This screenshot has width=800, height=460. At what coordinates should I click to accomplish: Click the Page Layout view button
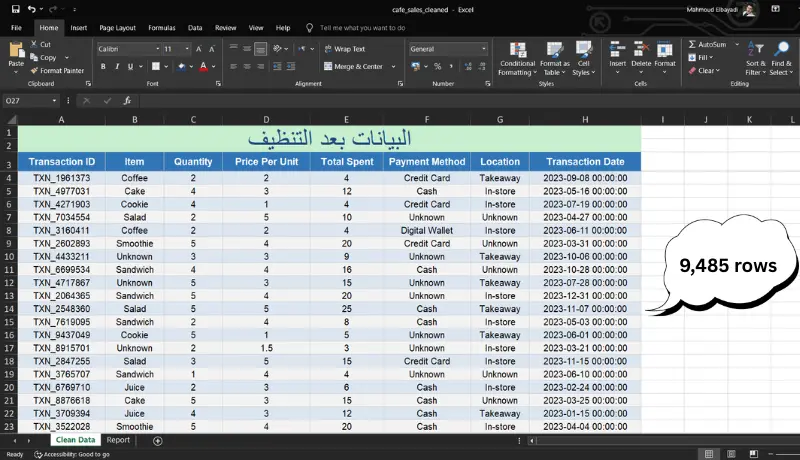pos(731,454)
